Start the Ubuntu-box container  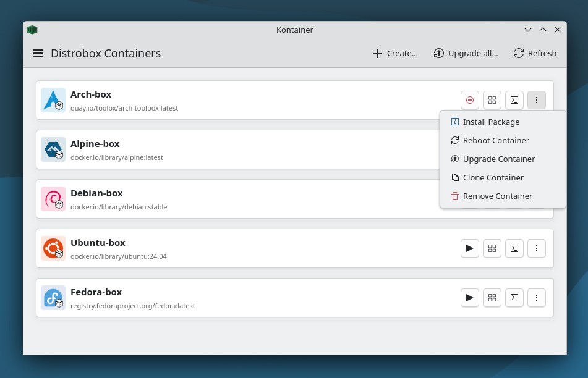pos(470,248)
